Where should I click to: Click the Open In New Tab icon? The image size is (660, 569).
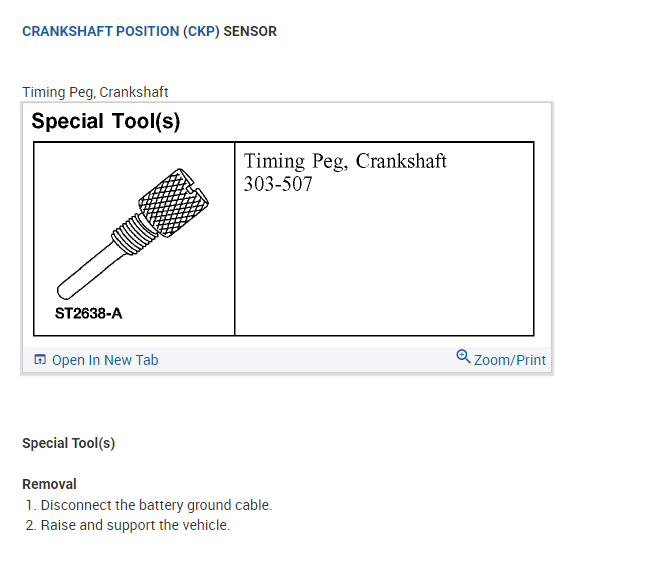tap(40, 360)
